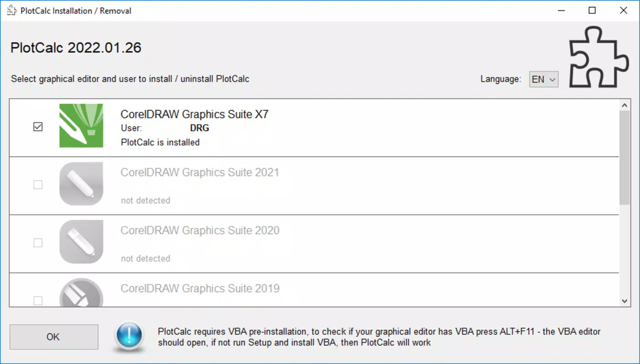Click the list scrollbar up arrow
Viewport: 640px width, 364px height.
(x=625, y=106)
